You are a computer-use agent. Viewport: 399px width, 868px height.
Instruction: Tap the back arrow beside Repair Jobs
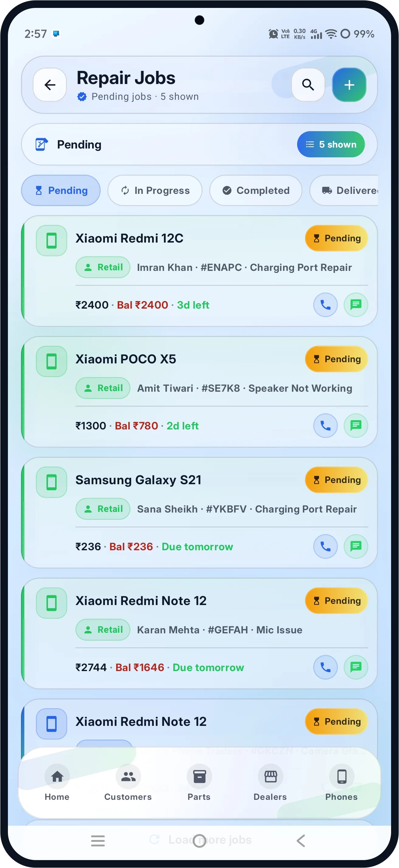(x=50, y=85)
